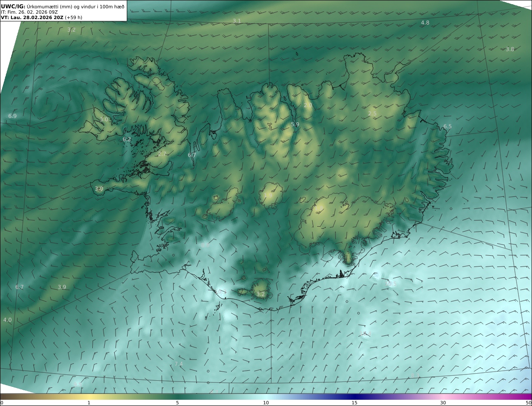Click the 7.4 precipitation value
The width and height of the screenshot is (532, 406).
coord(179,364)
